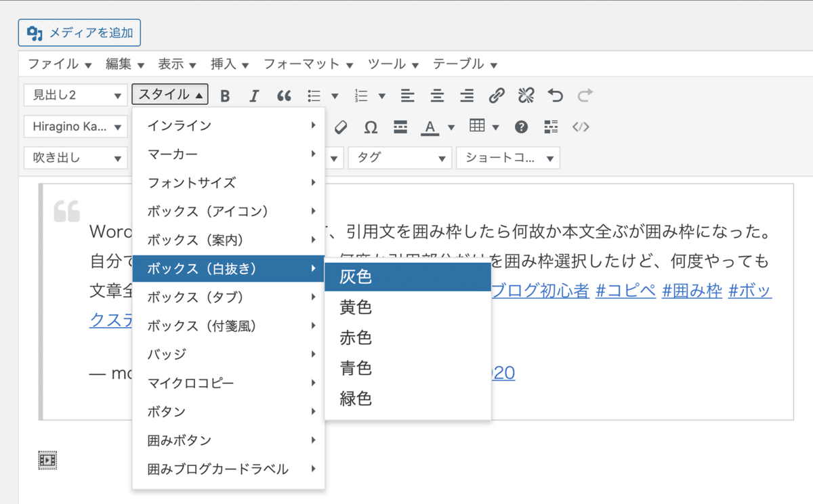
Task: Insert a blockquote
Action: point(284,96)
